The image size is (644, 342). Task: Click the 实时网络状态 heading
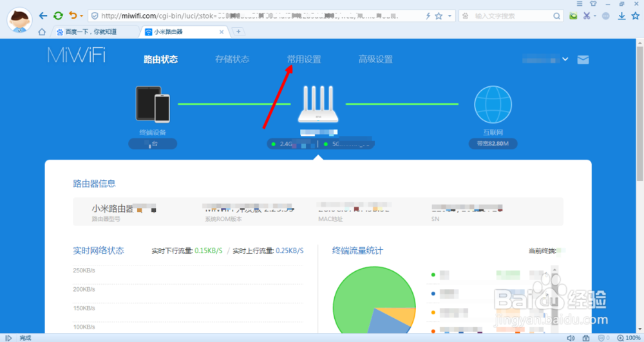click(x=99, y=251)
